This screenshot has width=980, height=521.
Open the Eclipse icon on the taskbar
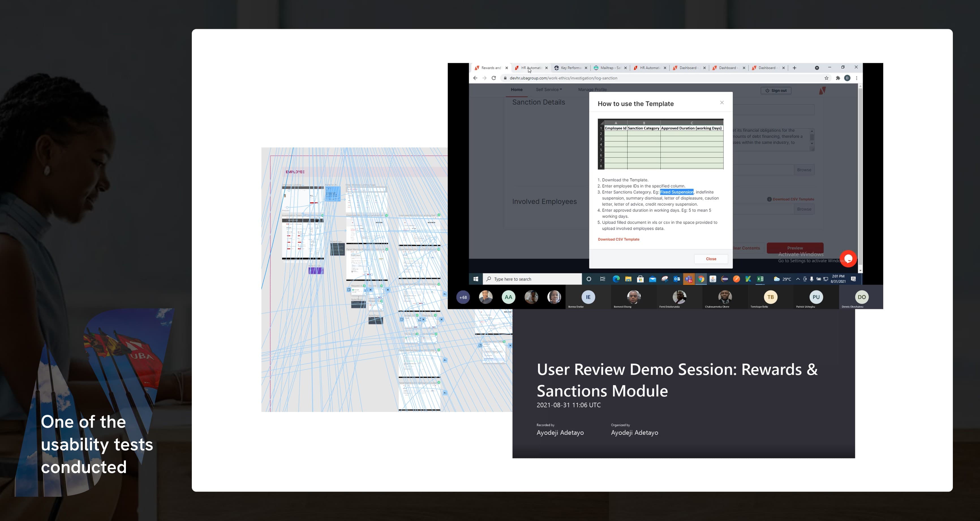pos(725,279)
